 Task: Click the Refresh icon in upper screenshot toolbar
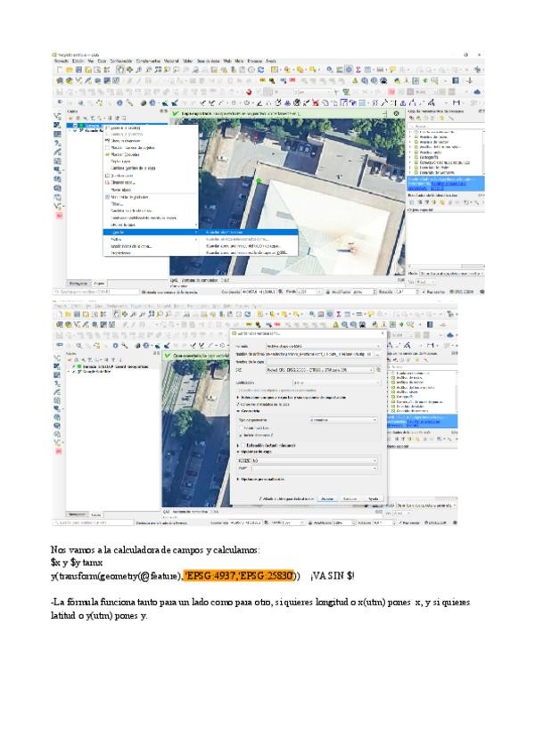[260, 70]
